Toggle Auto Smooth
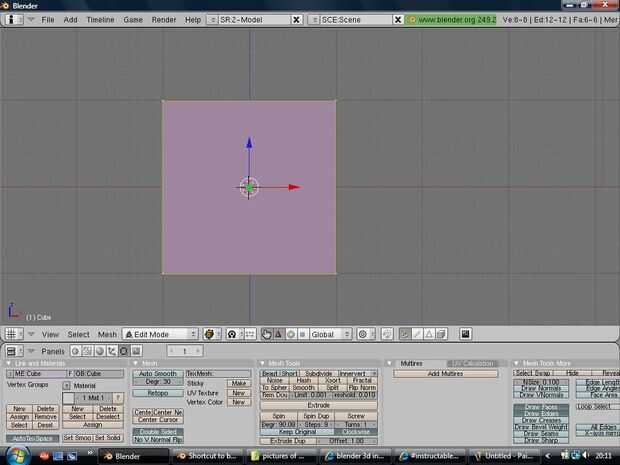Image resolution: width=620 pixels, height=465 pixels. tap(158, 374)
